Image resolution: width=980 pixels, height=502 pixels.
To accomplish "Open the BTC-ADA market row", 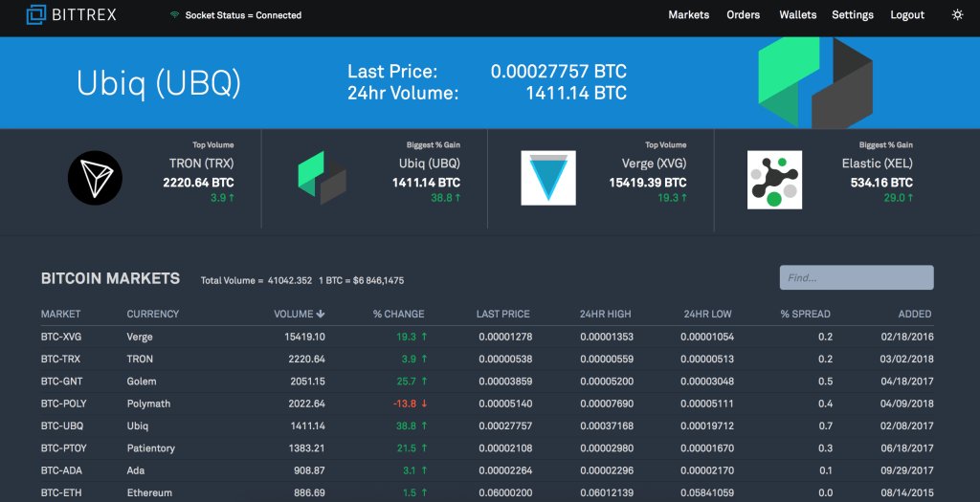I will (x=487, y=470).
